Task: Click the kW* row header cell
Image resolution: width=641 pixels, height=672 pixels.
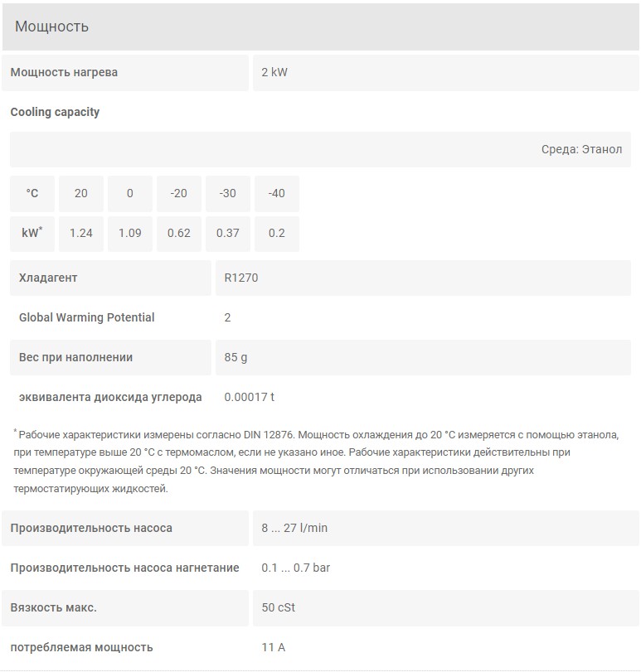Action: [32, 233]
